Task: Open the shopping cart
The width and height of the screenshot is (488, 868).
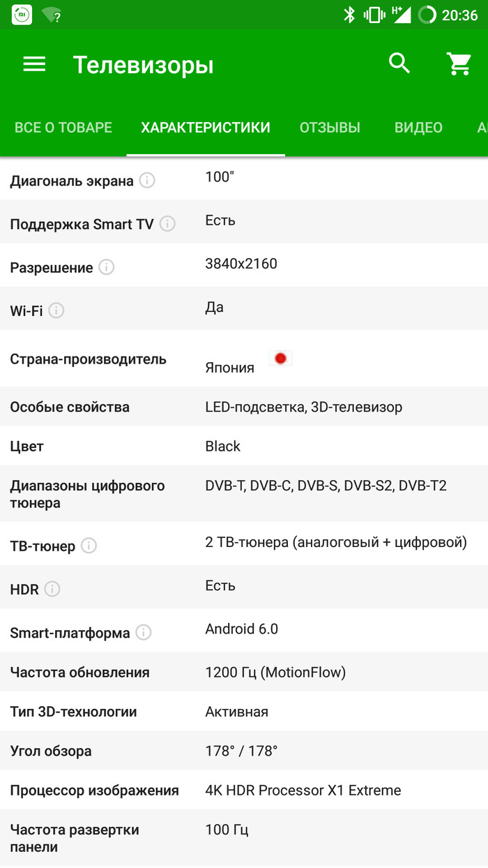Action: coord(459,64)
